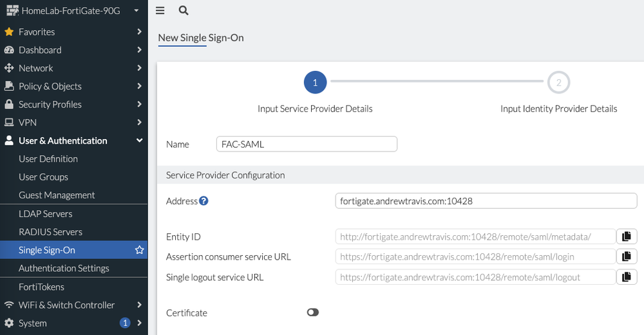Click the Policy & Objects icon

tap(9, 86)
